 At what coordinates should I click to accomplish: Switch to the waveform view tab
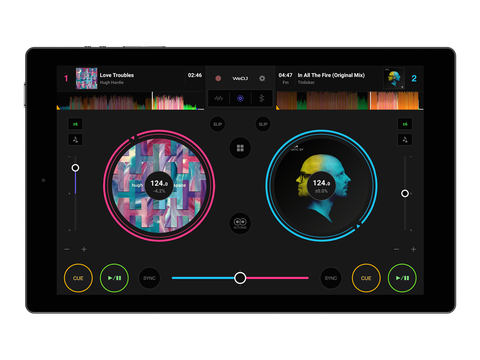point(219,98)
